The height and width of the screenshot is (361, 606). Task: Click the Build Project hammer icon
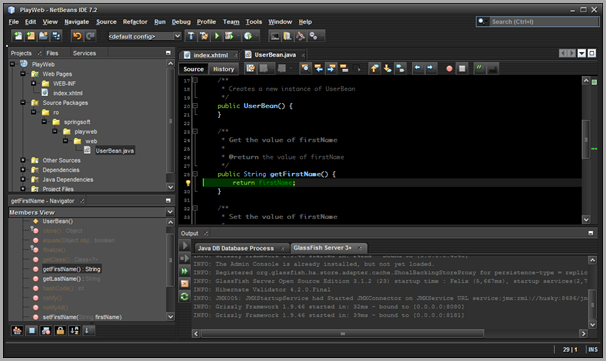191,36
